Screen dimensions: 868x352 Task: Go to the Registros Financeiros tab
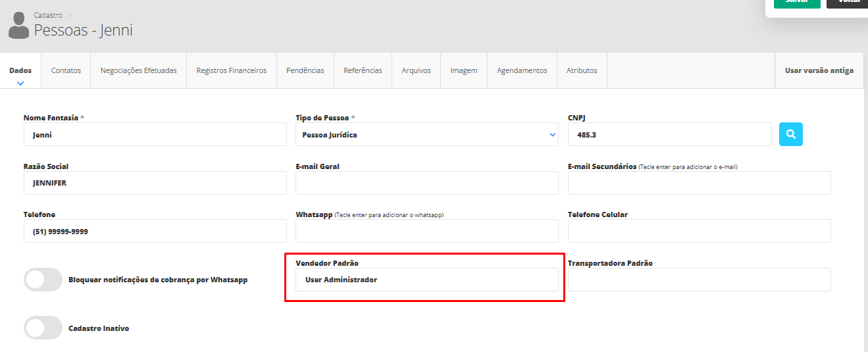(x=231, y=70)
